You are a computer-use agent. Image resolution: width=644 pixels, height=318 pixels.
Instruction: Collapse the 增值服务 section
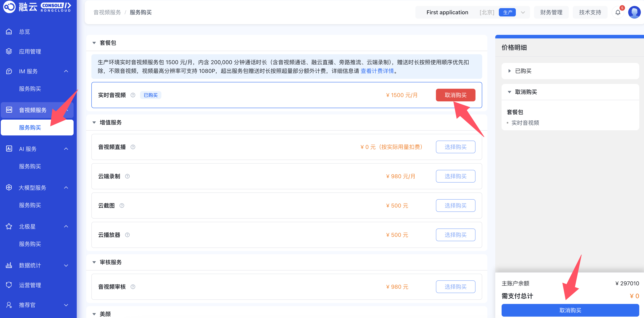click(x=94, y=122)
